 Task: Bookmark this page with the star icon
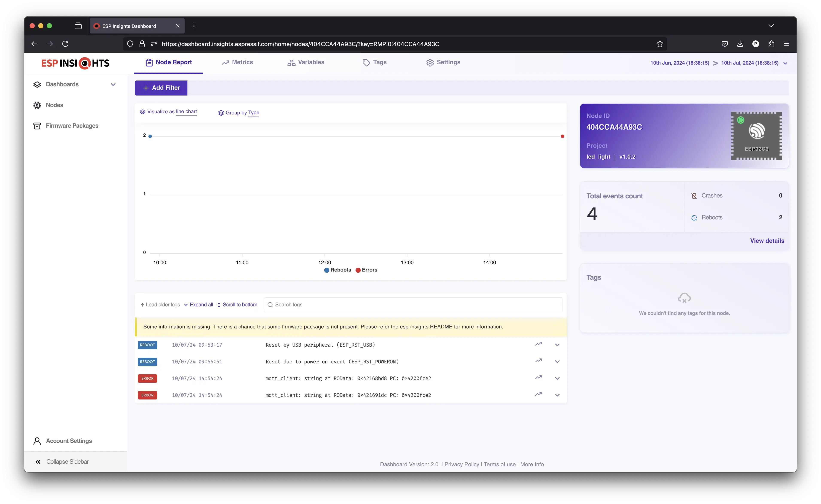(660, 44)
